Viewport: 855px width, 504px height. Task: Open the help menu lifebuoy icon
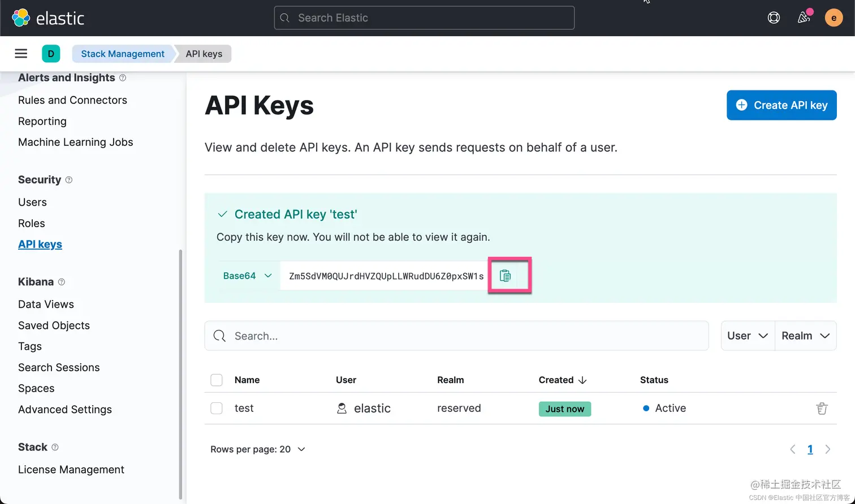click(x=774, y=18)
